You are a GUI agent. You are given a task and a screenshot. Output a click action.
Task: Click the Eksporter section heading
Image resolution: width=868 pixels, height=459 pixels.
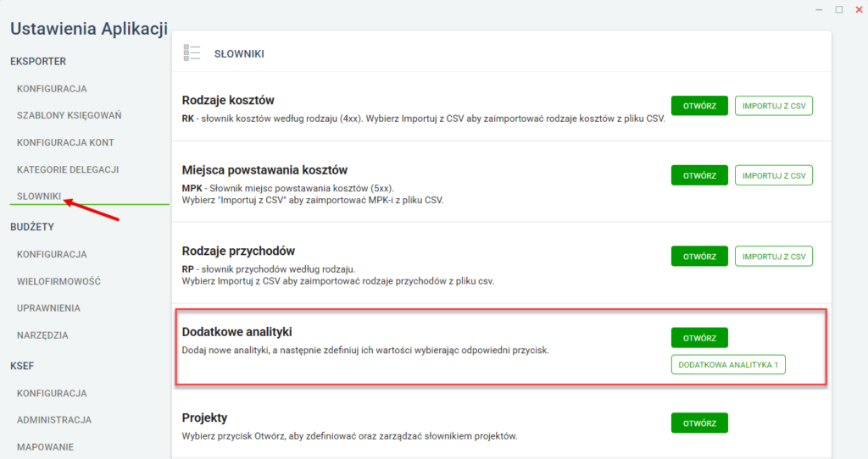(x=38, y=61)
